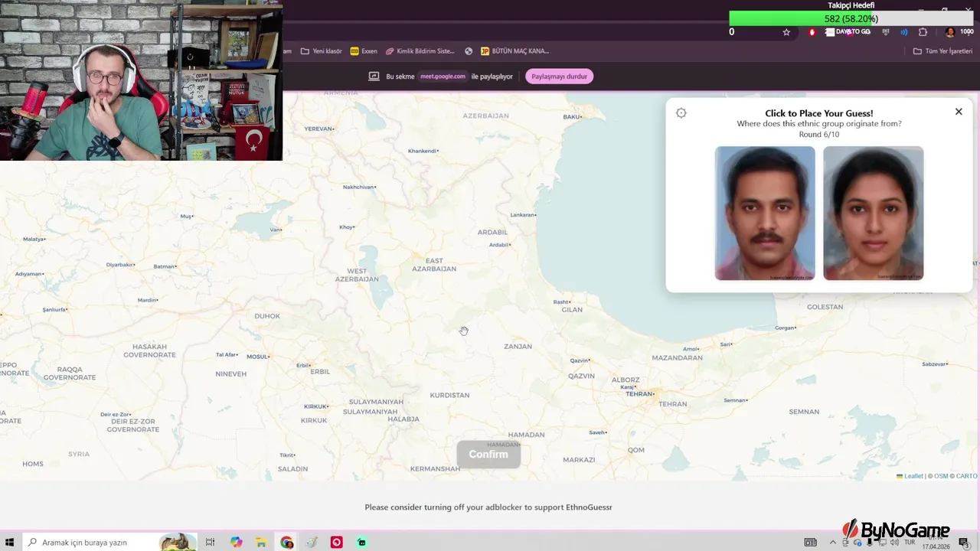
Task: Expand the Tüm Yer İşaretleri bookmarks folder
Action: (x=942, y=51)
